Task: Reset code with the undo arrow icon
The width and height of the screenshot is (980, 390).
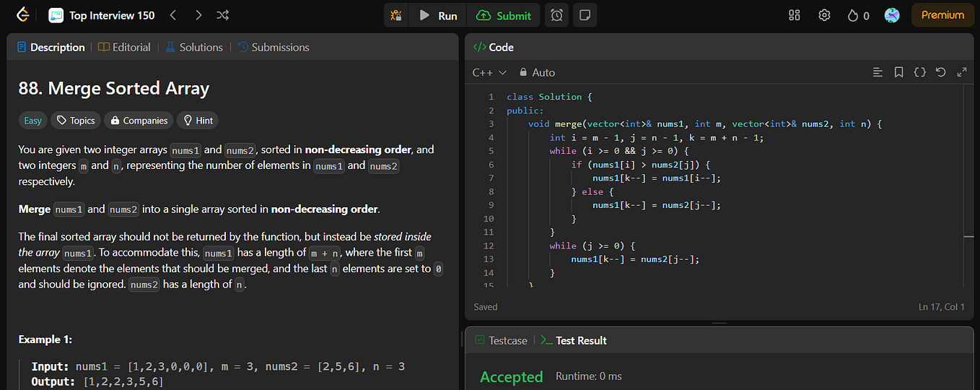Action: (x=940, y=72)
